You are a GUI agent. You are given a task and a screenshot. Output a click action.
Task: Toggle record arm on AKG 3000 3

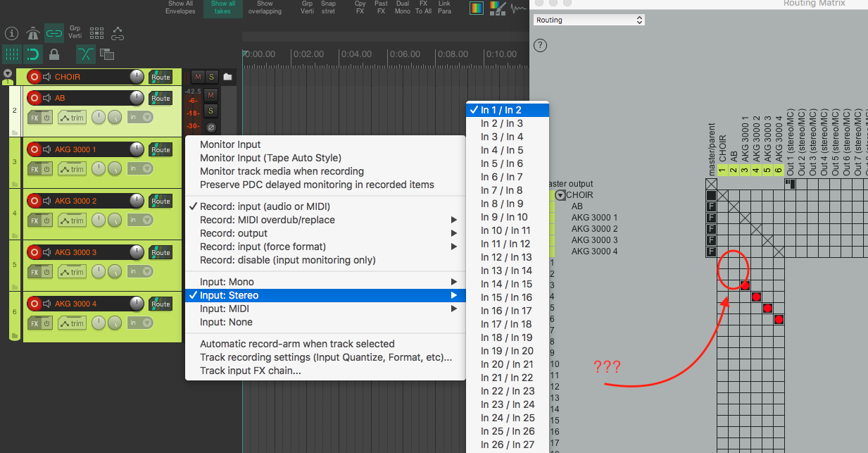click(x=34, y=252)
